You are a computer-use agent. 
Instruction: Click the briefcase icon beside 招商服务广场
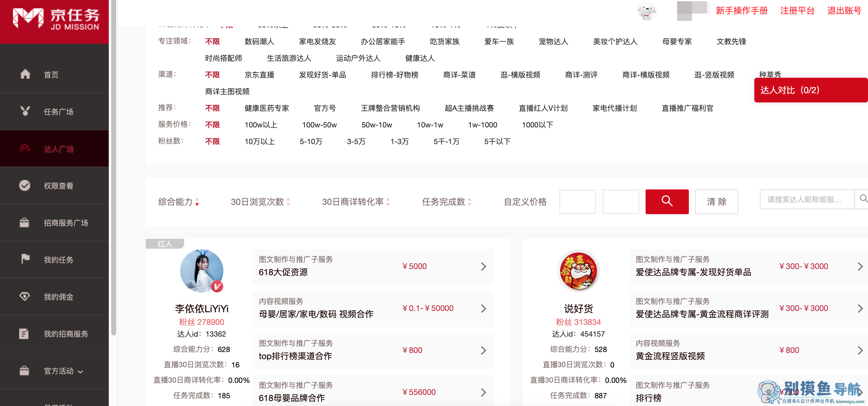click(24, 222)
